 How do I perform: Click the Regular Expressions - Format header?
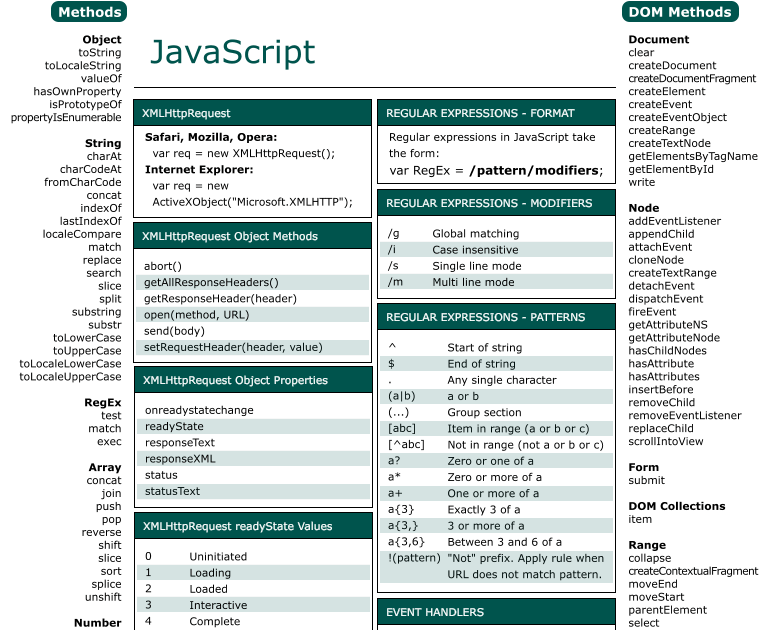pyautogui.click(x=496, y=113)
